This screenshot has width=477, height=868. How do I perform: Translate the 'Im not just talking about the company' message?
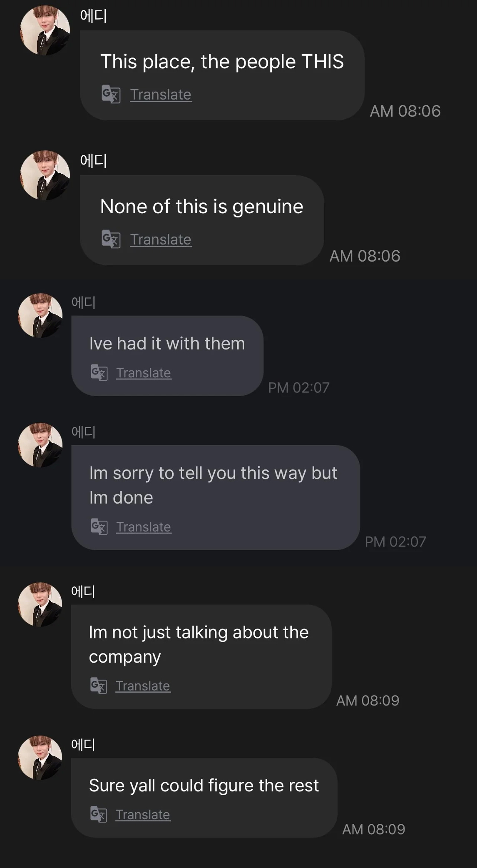(143, 686)
